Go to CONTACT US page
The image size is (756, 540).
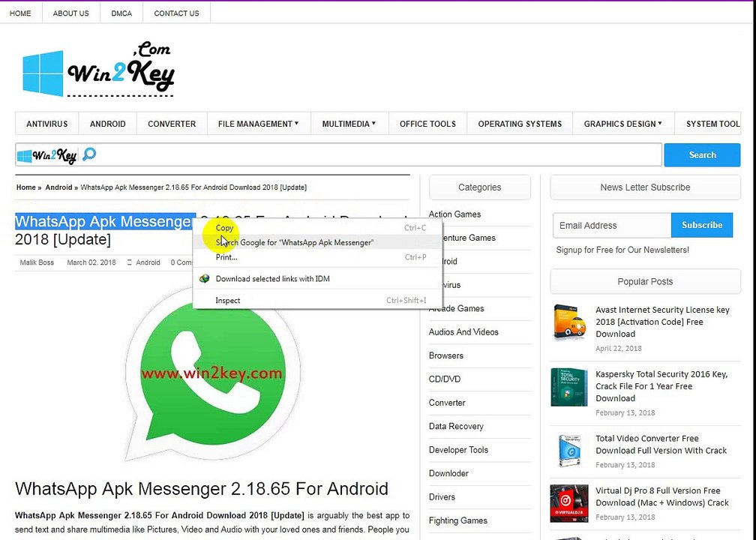176,13
